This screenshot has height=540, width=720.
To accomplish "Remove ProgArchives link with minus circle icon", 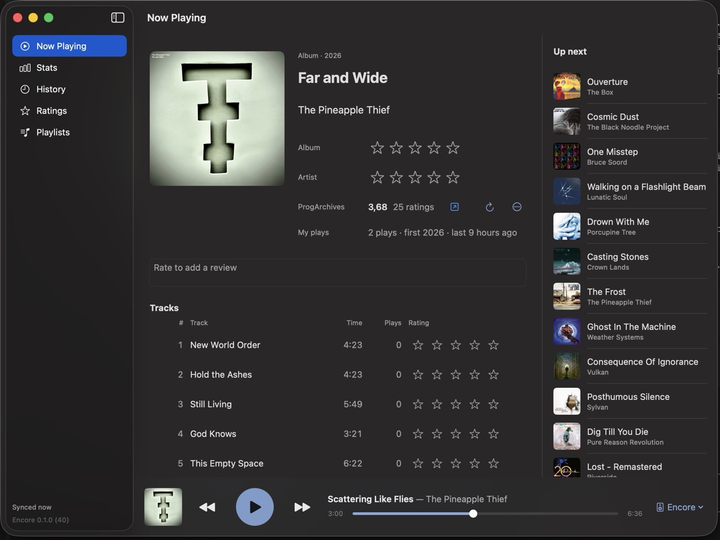I will click(x=517, y=207).
